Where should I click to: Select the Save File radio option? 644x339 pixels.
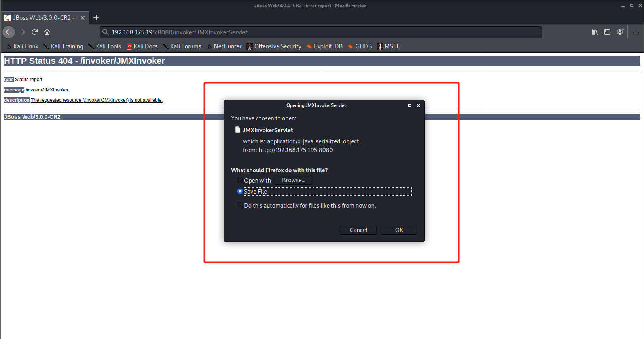pos(240,191)
